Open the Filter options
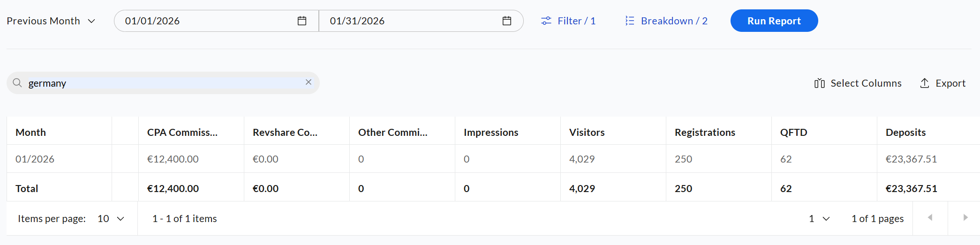 pos(568,21)
